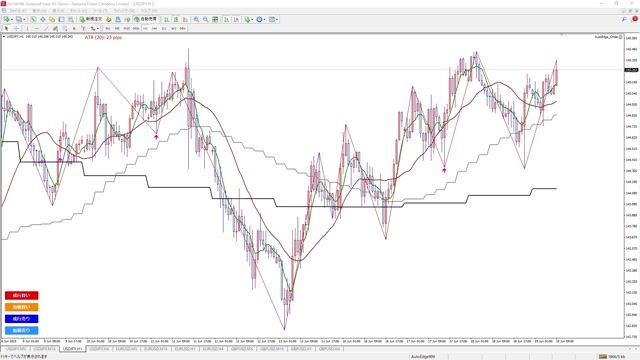The image size is (640, 360).
Task: Select the equidistant channel tool
Action: coord(55,28)
